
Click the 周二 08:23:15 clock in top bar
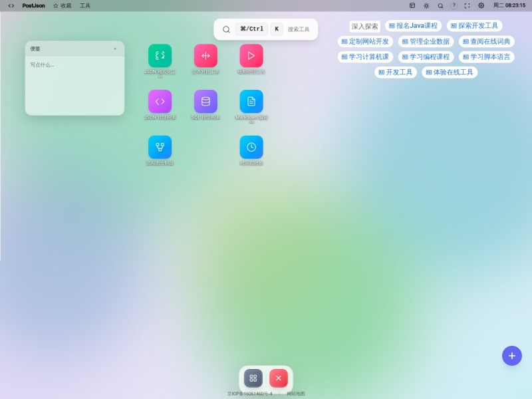tap(509, 5)
